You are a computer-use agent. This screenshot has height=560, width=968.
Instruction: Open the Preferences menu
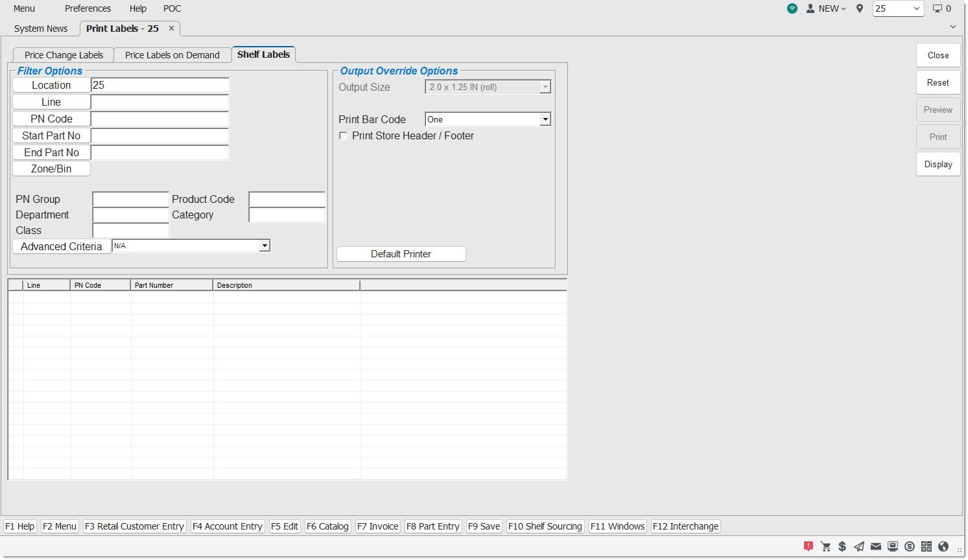point(88,8)
